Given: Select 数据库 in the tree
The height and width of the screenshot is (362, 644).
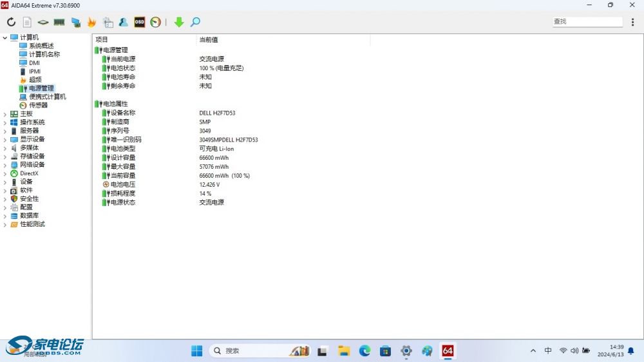Looking at the screenshot, I should click(x=30, y=216).
